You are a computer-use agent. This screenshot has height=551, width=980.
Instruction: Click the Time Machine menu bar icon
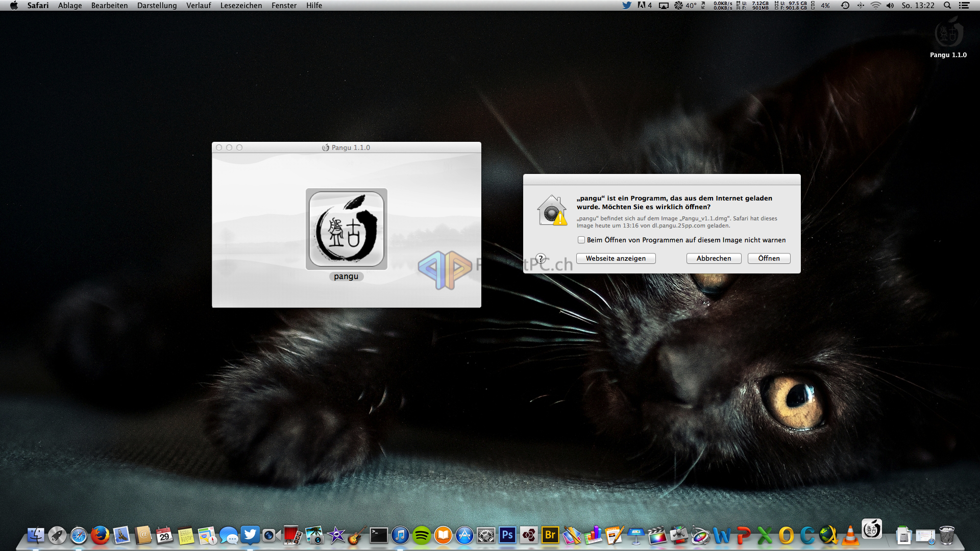pyautogui.click(x=845, y=5)
